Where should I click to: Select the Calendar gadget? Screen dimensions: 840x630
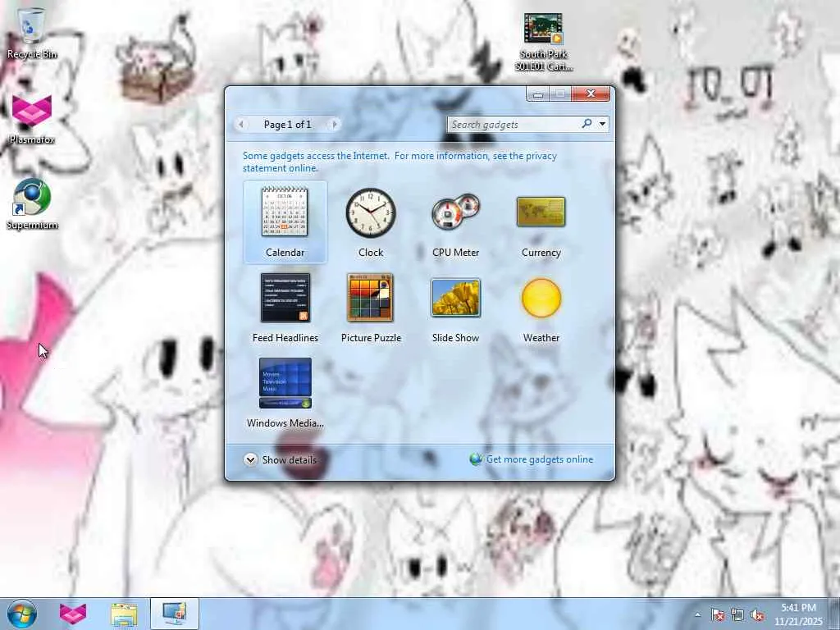point(285,221)
